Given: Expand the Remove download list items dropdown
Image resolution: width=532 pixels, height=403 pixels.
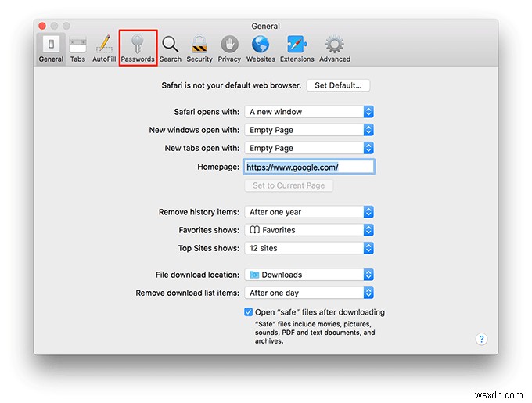Looking at the screenshot, I should click(x=309, y=293).
